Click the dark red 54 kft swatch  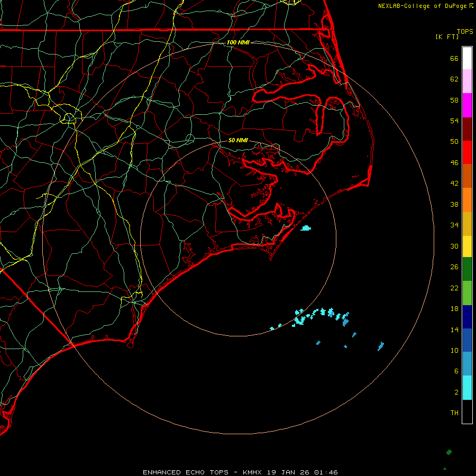(467, 129)
